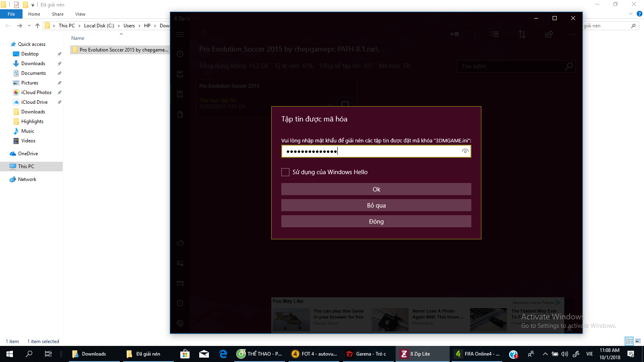This screenshot has height=362, width=644.
Task: Open the View ribbon tab in Explorer
Action: point(80,14)
